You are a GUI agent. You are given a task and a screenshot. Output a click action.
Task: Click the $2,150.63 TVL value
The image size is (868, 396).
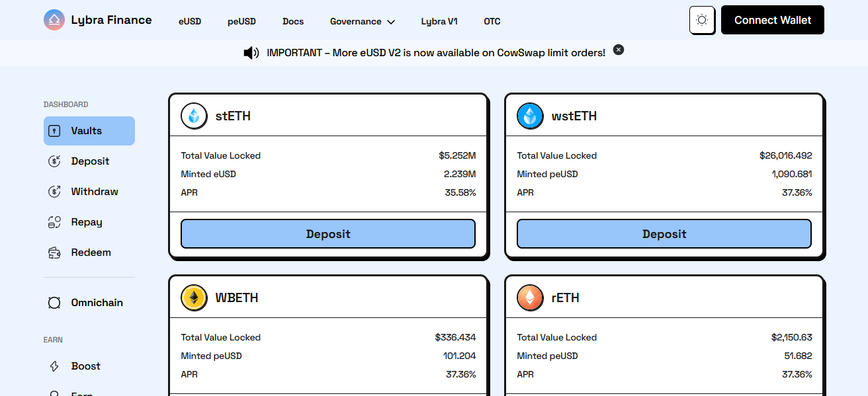tap(792, 337)
